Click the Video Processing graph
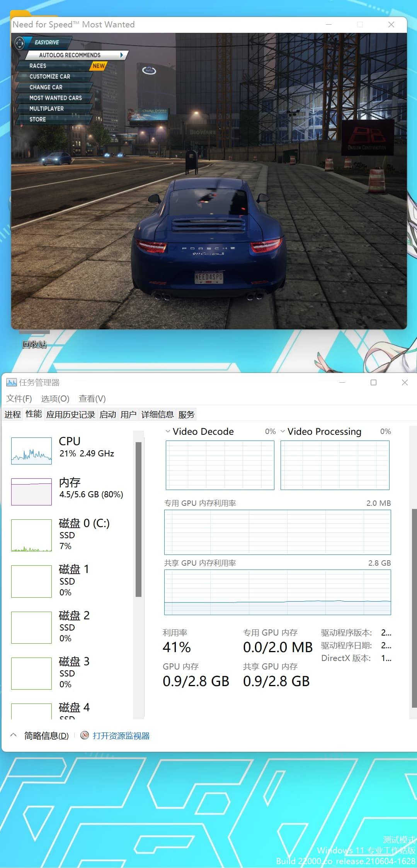The width and height of the screenshot is (417, 868). 335,465
